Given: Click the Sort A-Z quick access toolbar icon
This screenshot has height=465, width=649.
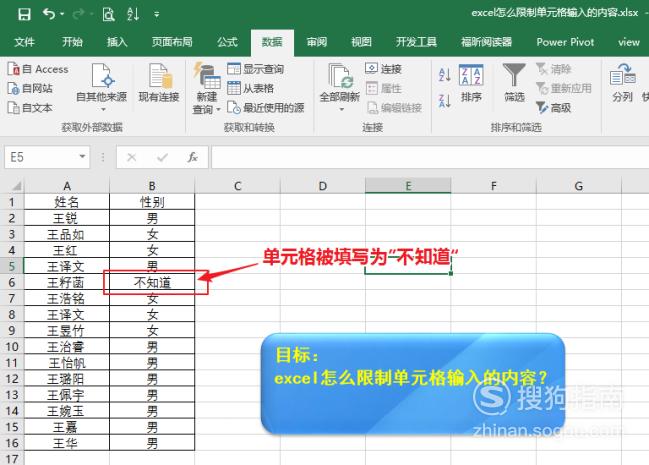Looking at the screenshot, I should click(133, 14).
